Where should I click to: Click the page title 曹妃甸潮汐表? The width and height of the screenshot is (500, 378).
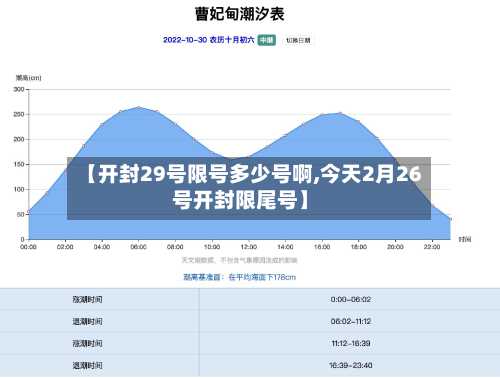[240, 14]
